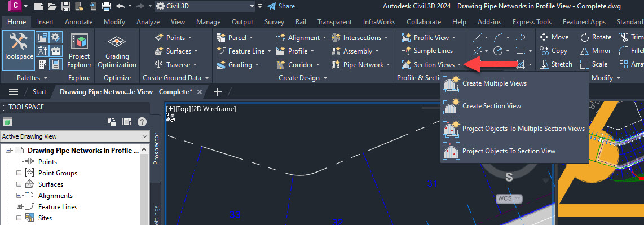
Task: Click the Circle draw tool icon
Action: click(498, 51)
